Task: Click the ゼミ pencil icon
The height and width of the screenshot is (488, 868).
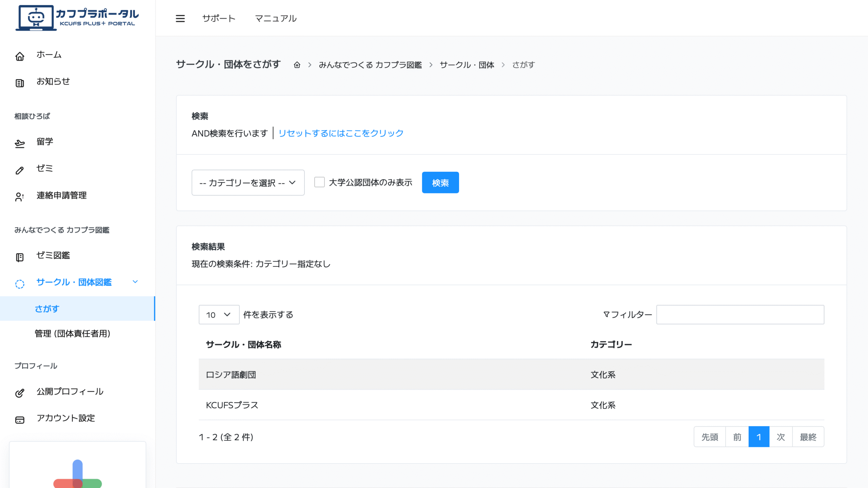Action: click(20, 170)
